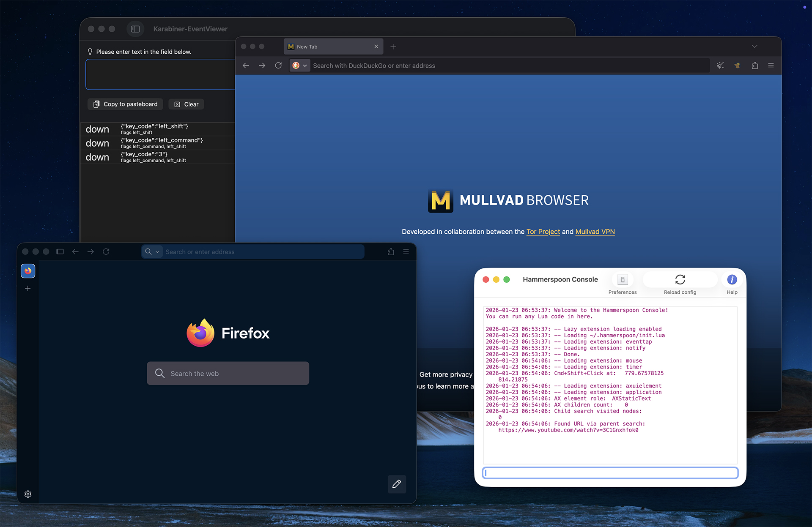Open Mullvad Browser hamburger menu
812x527 pixels.
(771, 66)
